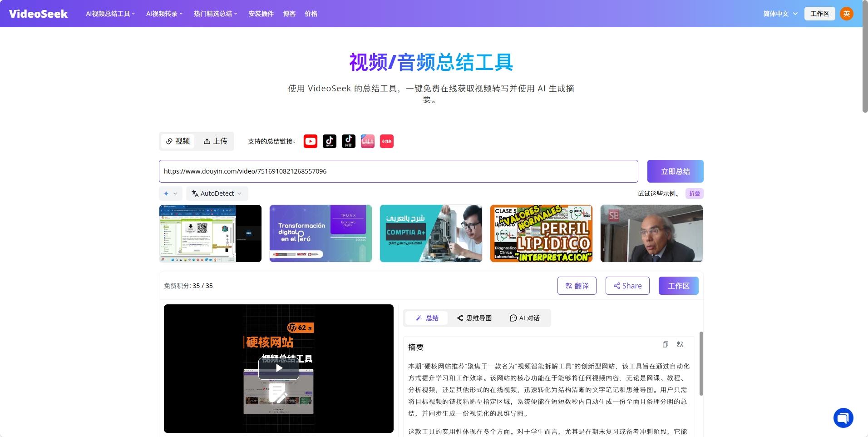The width and height of the screenshot is (868, 437).
Task: Click the 小红书 platform icon
Action: pyautogui.click(x=386, y=141)
